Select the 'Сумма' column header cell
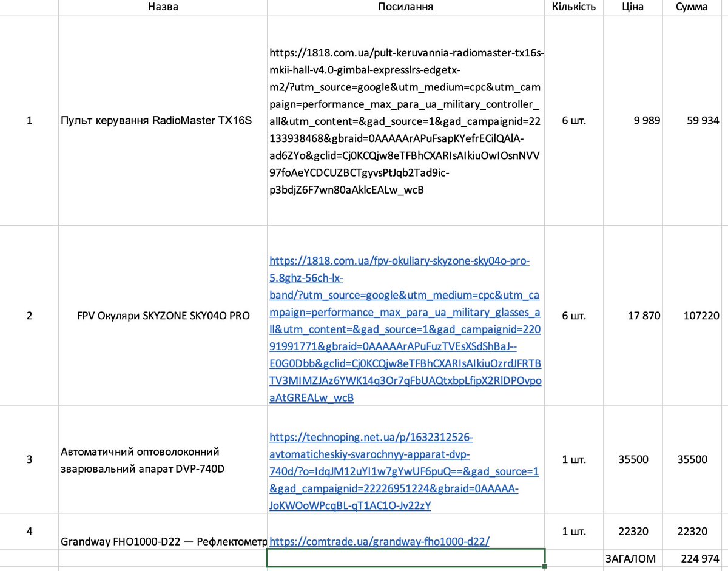Image resolution: width=728 pixels, height=571 pixels. [x=692, y=7]
